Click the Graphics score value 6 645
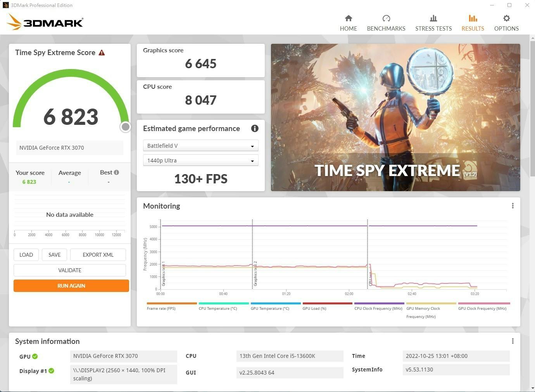This screenshot has height=392, width=535. 200,64
